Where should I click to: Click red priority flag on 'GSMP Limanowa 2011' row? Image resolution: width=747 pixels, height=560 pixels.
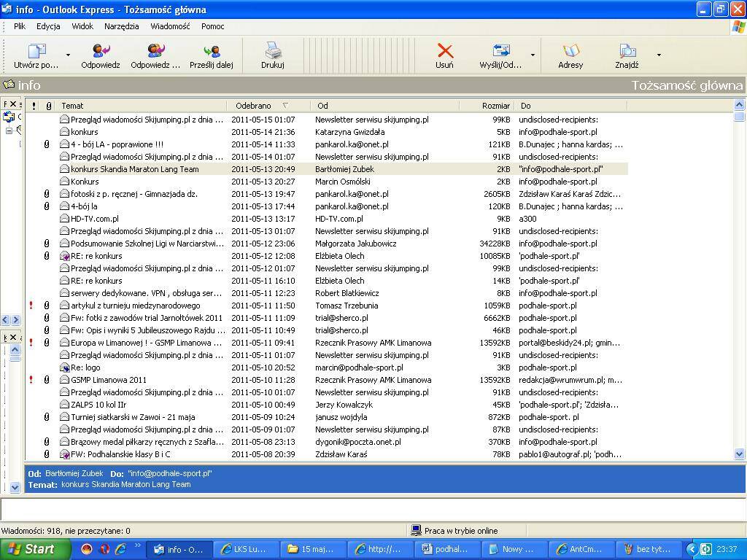31,379
